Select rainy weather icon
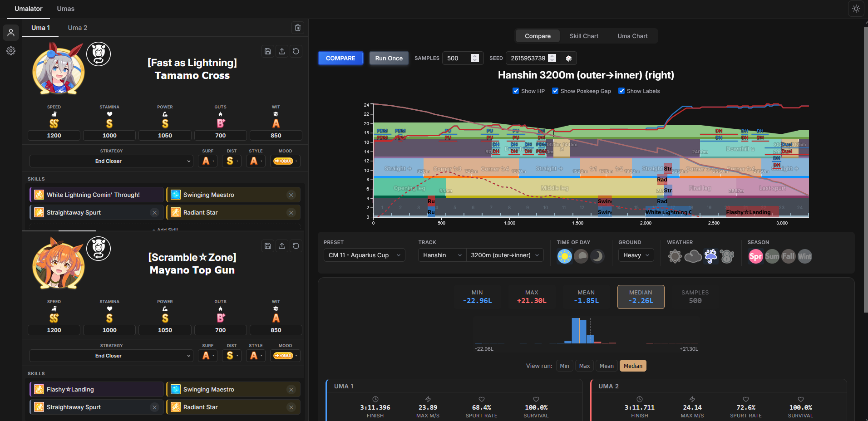The height and width of the screenshot is (421, 868). click(x=710, y=256)
